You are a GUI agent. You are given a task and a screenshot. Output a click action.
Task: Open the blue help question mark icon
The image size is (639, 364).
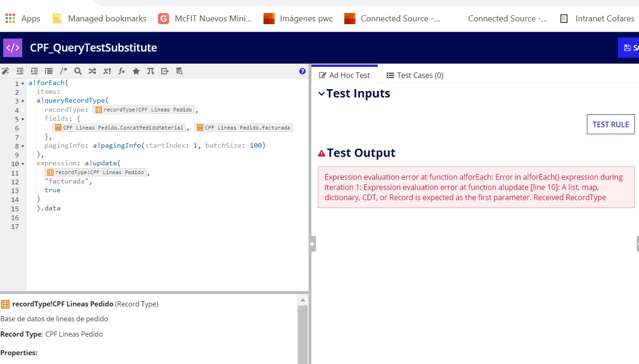point(303,71)
